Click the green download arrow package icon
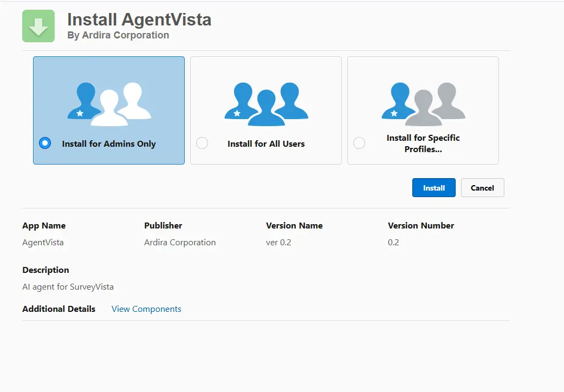 click(38, 26)
